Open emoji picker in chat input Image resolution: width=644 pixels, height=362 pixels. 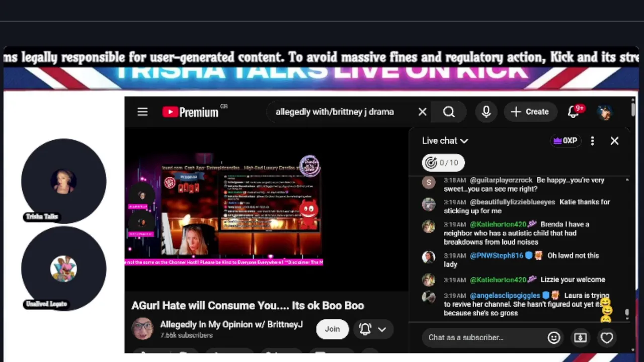click(554, 337)
